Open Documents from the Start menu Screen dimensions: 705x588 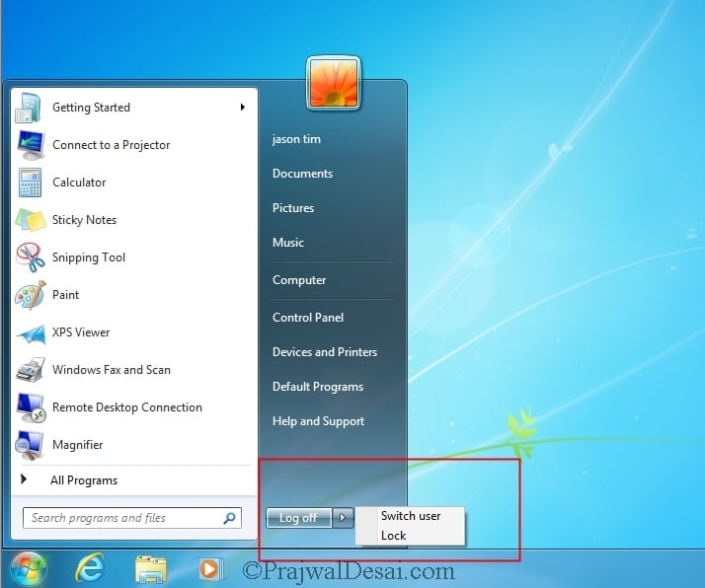click(x=302, y=174)
